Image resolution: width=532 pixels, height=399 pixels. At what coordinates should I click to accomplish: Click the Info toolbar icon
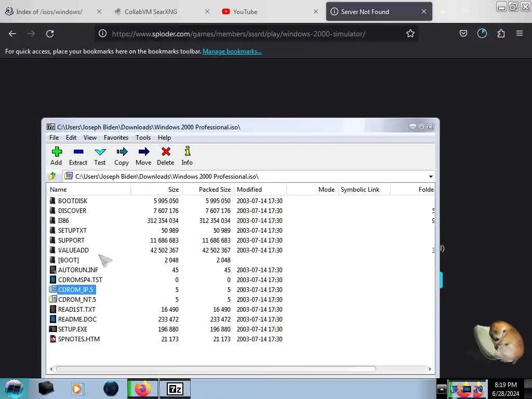[187, 156]
